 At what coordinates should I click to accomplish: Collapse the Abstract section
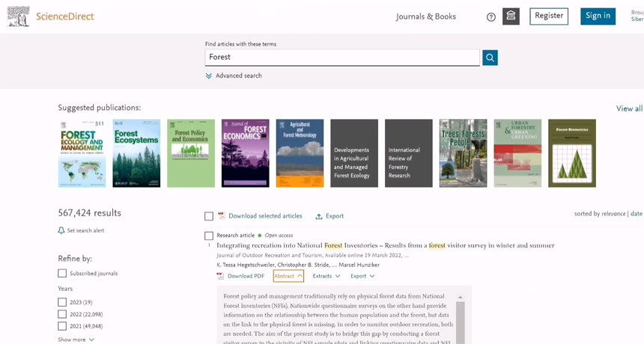tap(288, 276)
